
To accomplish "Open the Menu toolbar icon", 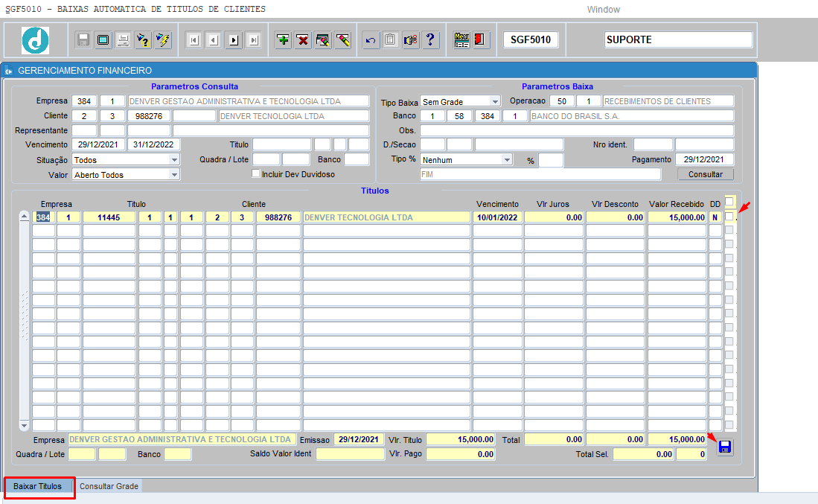I will click(x=461, y=39).
